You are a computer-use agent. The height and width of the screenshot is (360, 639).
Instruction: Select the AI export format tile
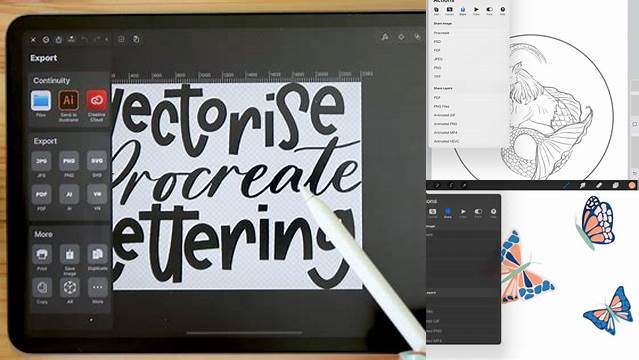[69, 194]
